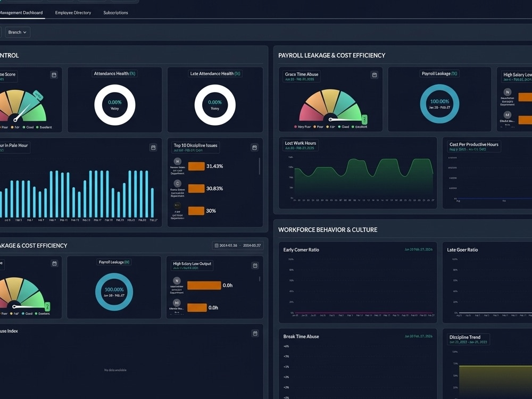Click the 0.0h value beside N row
532x399 pixels.
coord(228,285)
